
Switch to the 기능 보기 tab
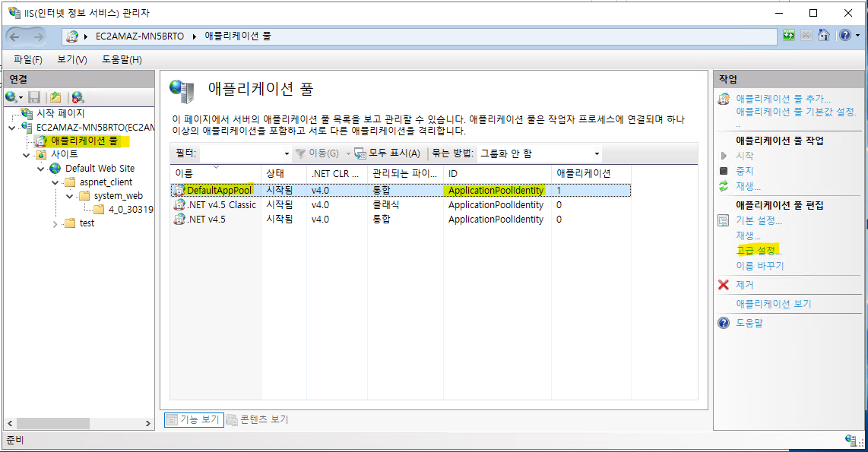click(194, 420)
